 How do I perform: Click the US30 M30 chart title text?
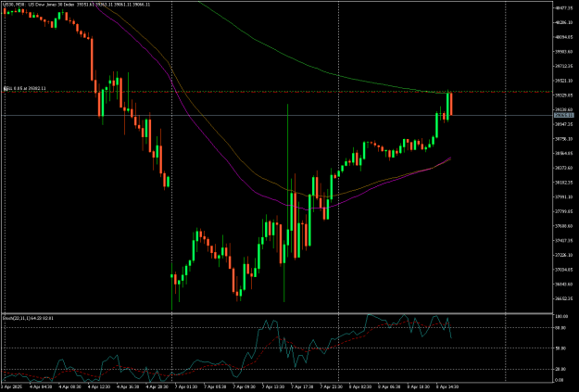(78, 5)
